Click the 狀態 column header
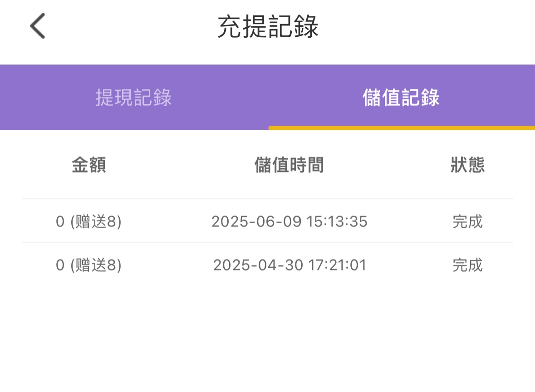Screen dimensions: 535x392 [467, 165]
